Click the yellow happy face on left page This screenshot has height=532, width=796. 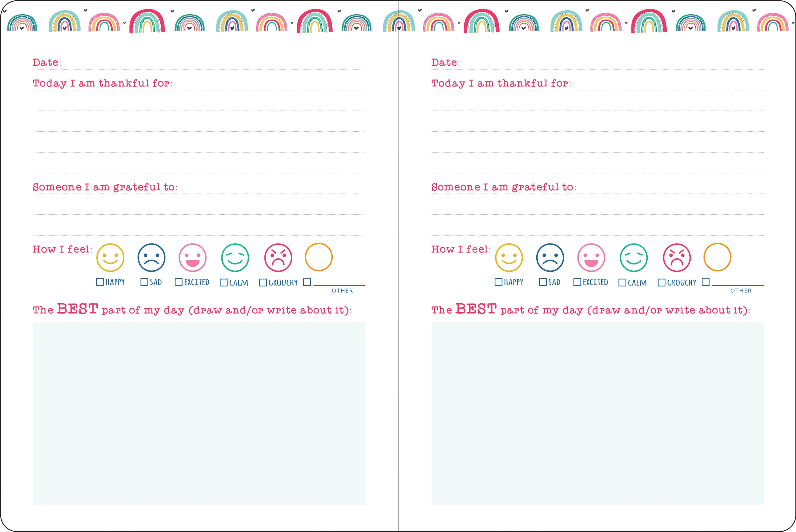click(110, 258)
